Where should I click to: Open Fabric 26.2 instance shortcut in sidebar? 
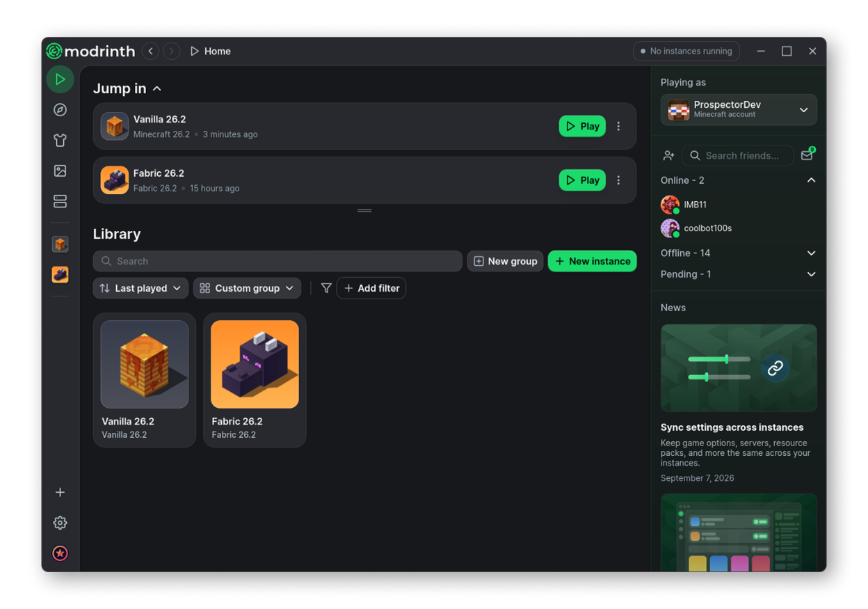point(61,275)
